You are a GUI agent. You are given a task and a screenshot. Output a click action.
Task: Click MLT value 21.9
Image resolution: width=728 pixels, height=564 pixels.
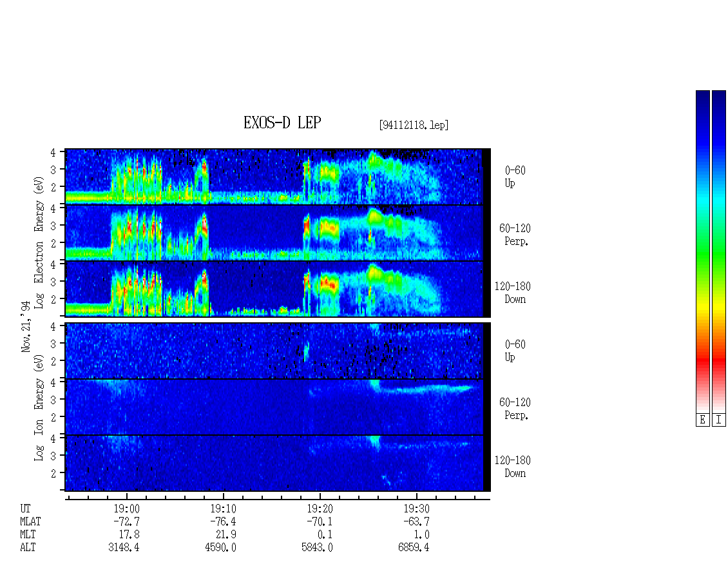pos(225,535)
